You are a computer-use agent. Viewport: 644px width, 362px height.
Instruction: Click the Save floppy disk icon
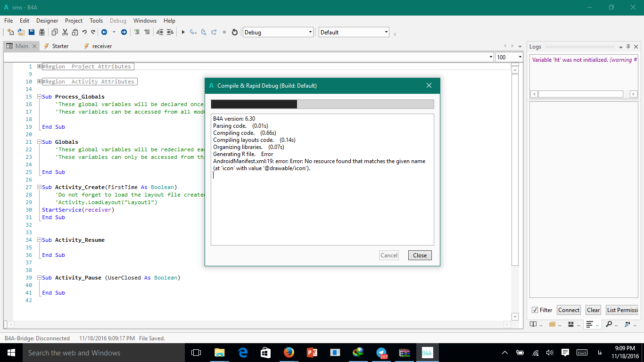point(32,32)
